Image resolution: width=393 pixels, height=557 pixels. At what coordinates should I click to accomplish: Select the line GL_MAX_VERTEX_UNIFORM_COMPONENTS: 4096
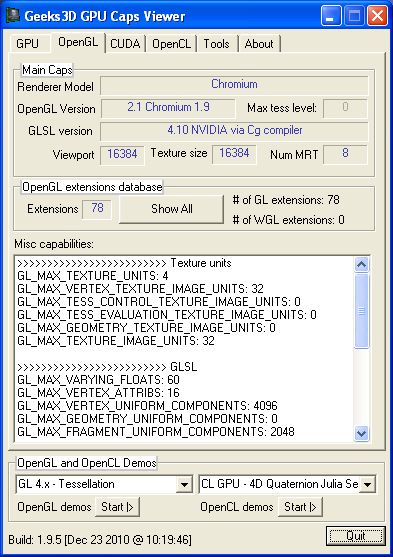point(147,406)
